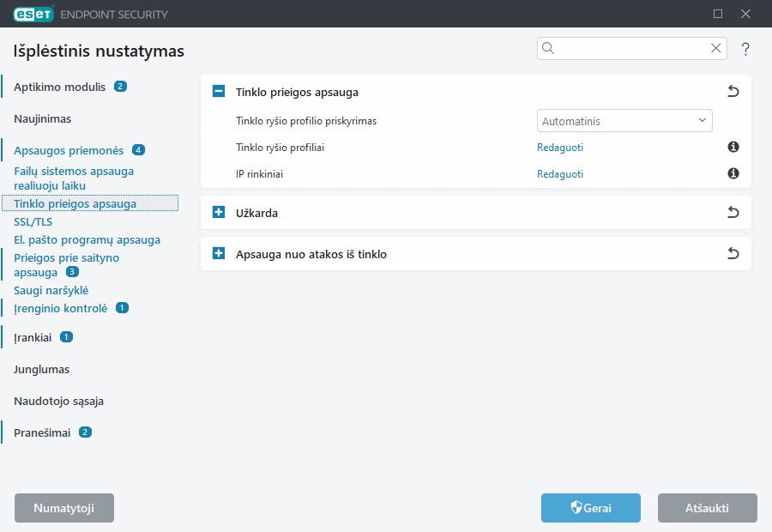
Task: Click the ESET logo in the title bar
Action: coord(33,15)
